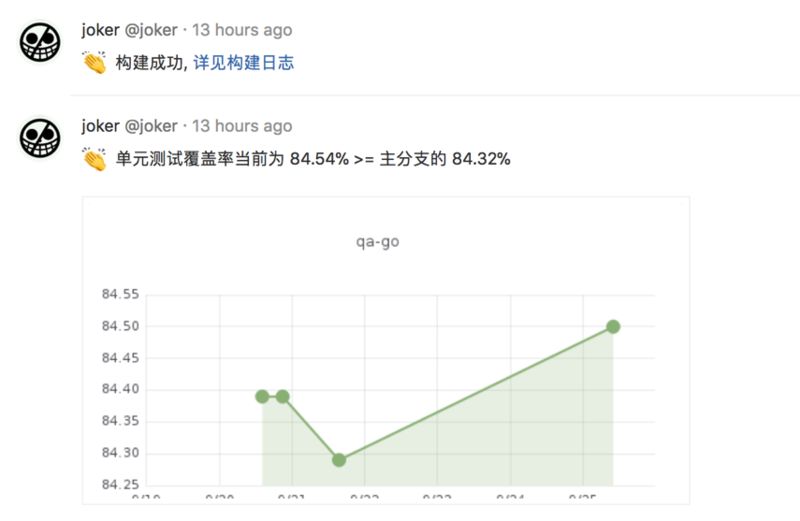Image resolution: width=800 pixels, height=521 pixels.
Task: Click @joker handle in second comment
Action: 151,126
